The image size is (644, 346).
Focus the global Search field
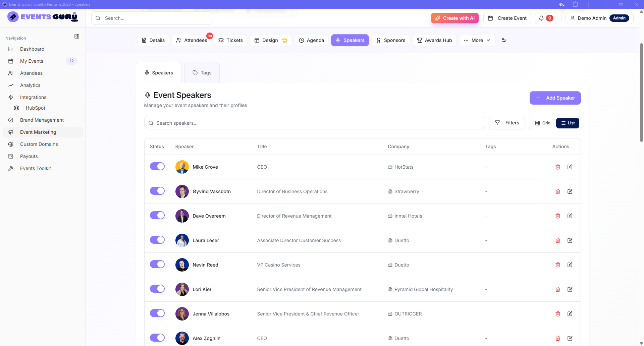152,18
